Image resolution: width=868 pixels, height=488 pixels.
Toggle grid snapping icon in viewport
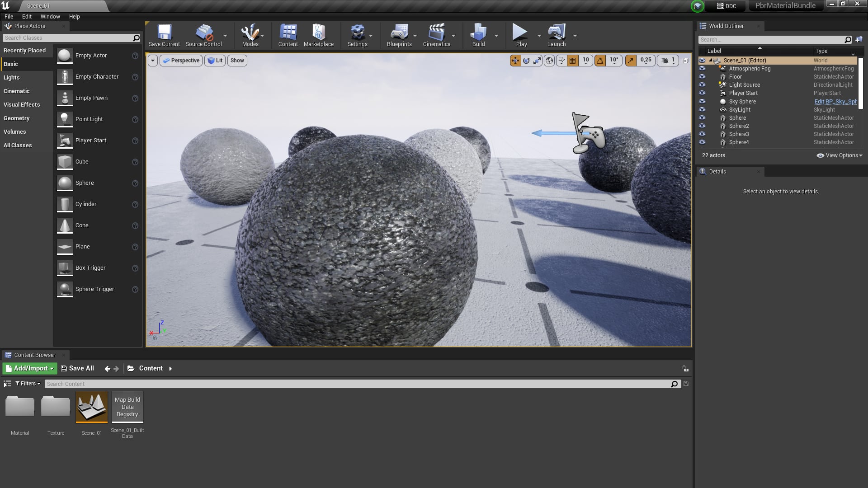(572, 61)
